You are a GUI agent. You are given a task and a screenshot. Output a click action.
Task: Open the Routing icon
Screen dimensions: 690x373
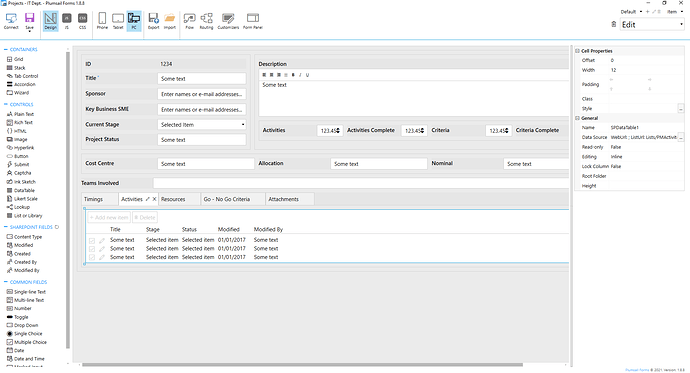(206, 18)
